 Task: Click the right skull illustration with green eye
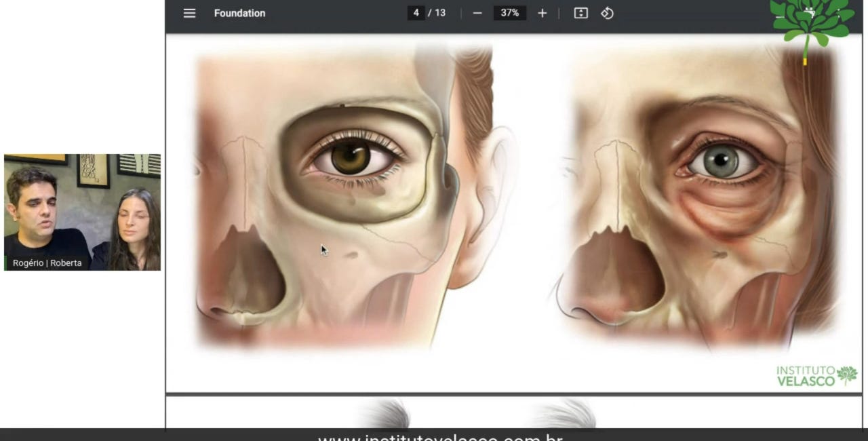pyautogui.click(x=698, y=197)
